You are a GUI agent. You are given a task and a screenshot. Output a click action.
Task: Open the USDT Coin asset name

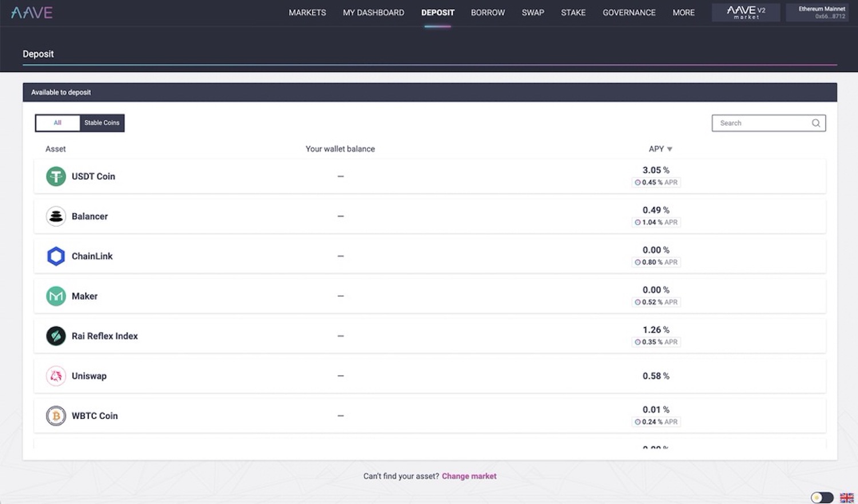pos(93,176)
